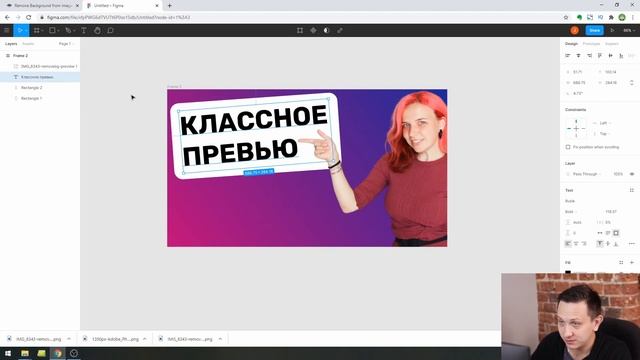Select the Move tool

coord(19,31)
